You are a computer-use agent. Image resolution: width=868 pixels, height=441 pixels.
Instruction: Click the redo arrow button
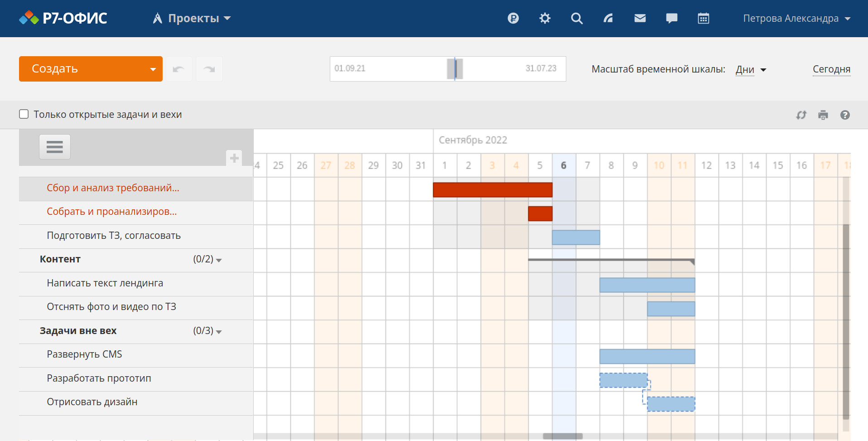tap(209, 69)
